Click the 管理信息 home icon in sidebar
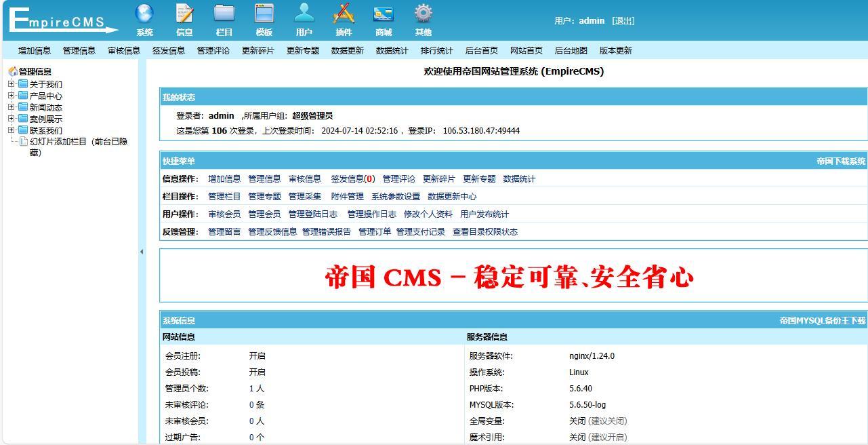 (13, 71)
